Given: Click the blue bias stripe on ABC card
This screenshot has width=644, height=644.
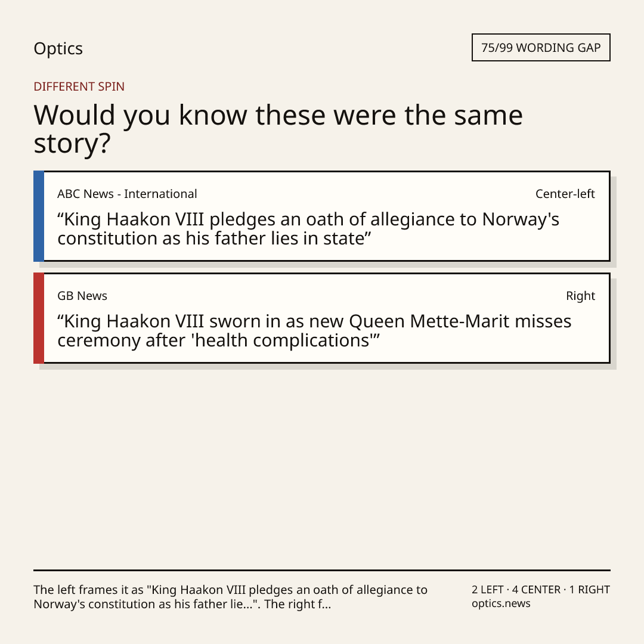Looking at the screenshot, I should [39, 216].
